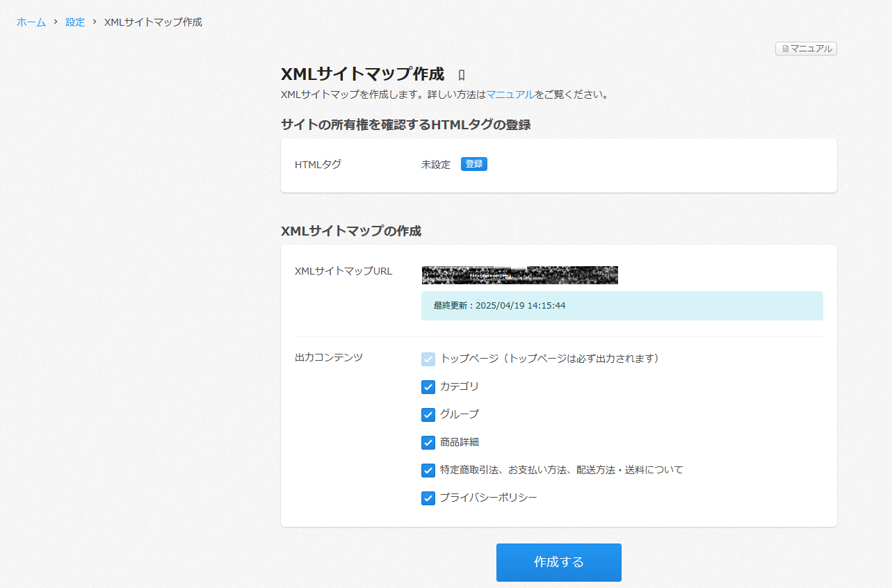
Task: Click the 未設定 status text
Action: point(436,165)
